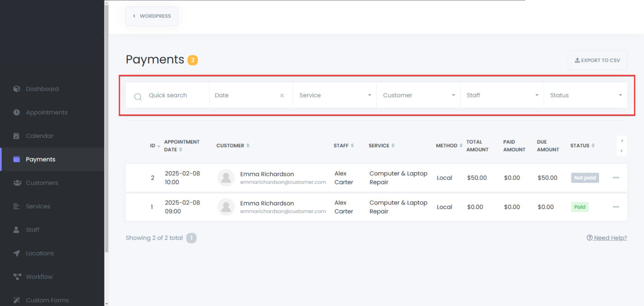Click the Workflow diagram icon
644x306 pixels.
[17, 277]
